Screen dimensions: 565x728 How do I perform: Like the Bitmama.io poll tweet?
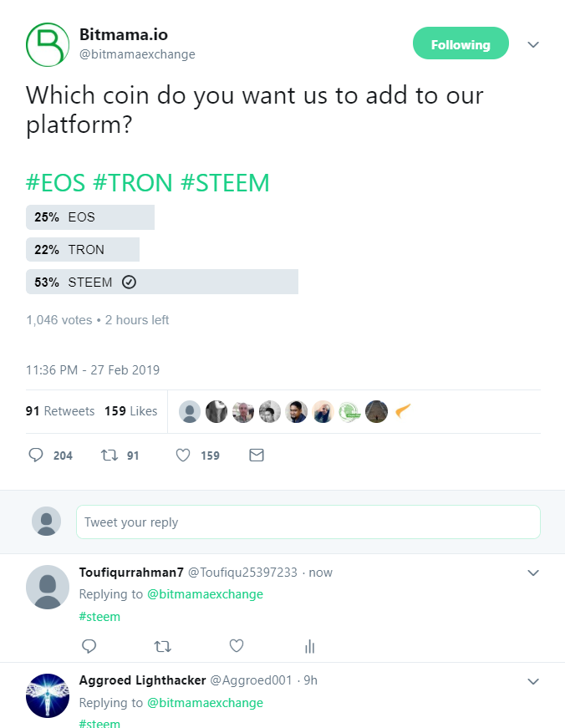183,456
